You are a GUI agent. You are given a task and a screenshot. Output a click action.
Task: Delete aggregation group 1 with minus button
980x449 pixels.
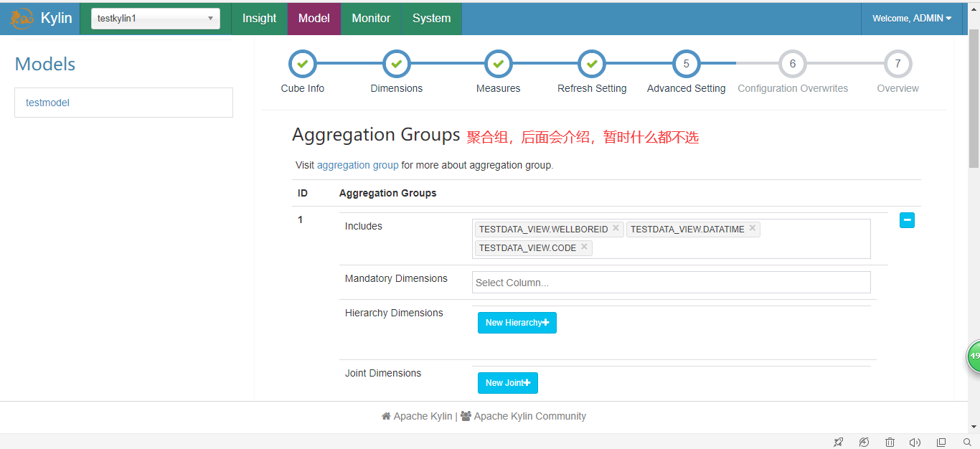907,220
